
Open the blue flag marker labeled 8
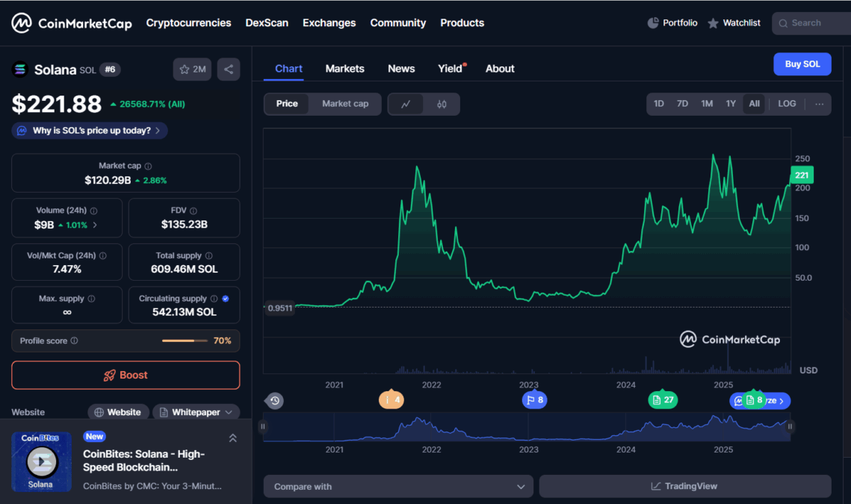pos(535,399)
